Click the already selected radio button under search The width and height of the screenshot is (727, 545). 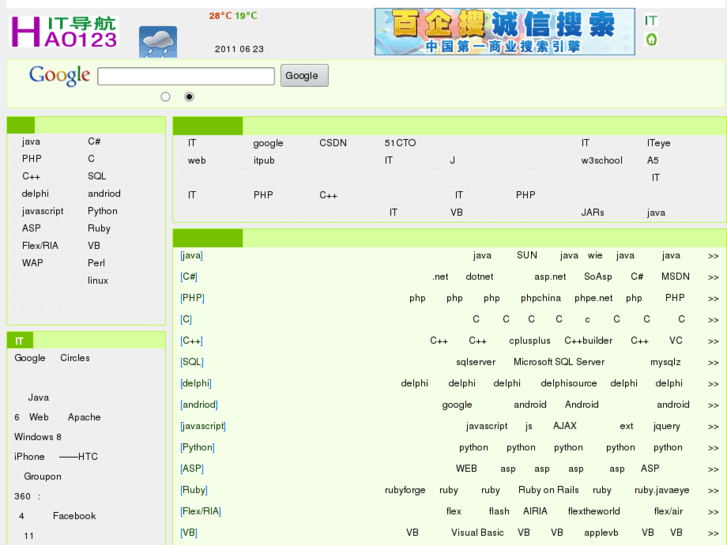189,96
